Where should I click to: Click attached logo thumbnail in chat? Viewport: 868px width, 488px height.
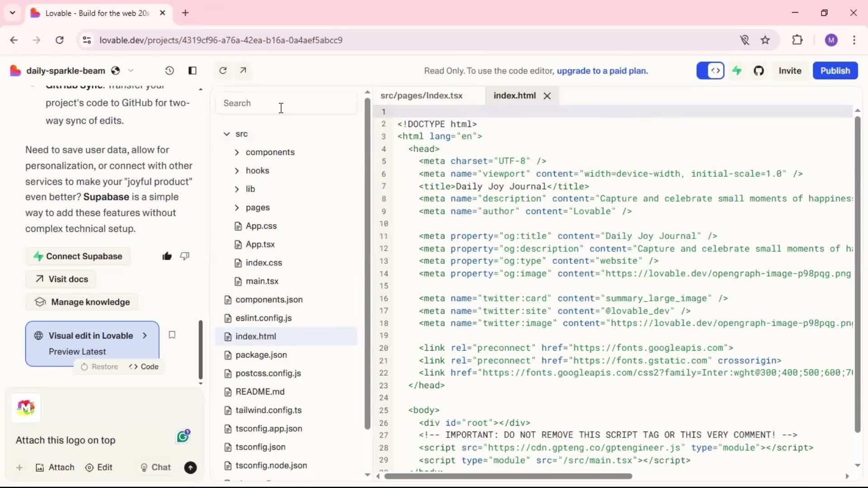(x=26, y=408)
